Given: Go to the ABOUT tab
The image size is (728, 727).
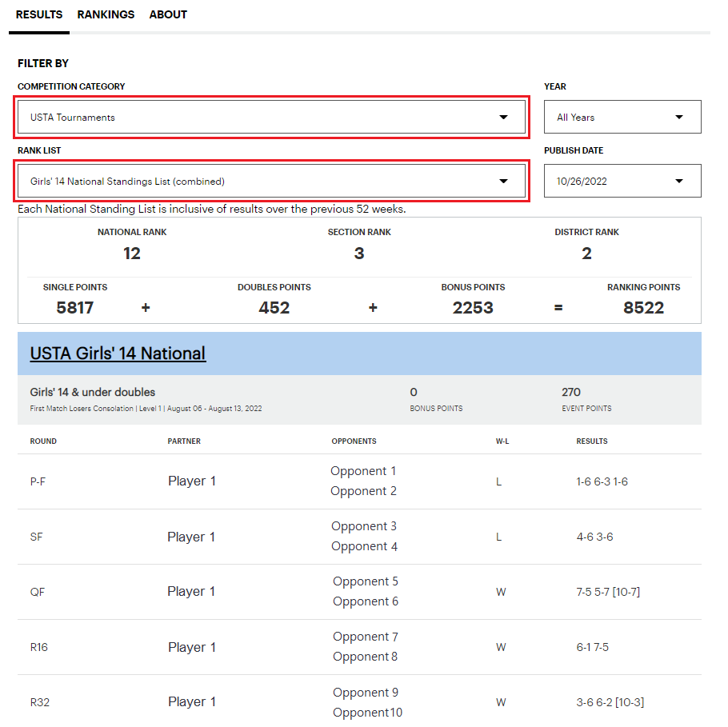Looking at the screenshot, I should pyautogui.click(x=168, y=14).
